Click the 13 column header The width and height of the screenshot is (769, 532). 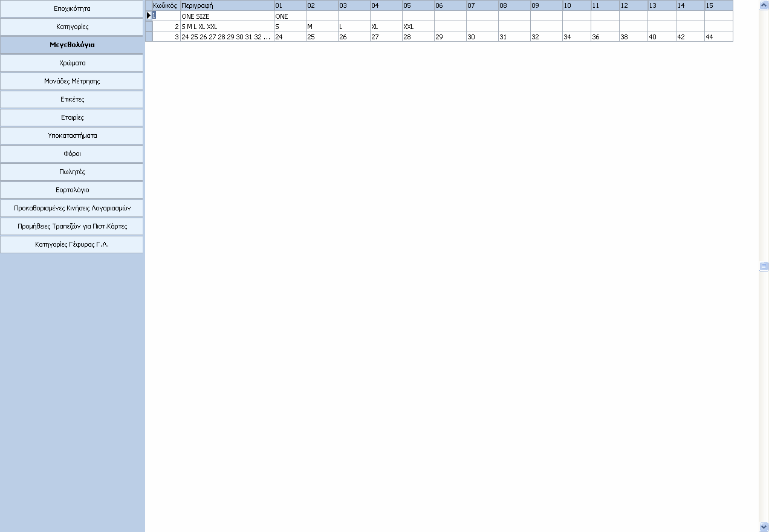pos(661,5)
